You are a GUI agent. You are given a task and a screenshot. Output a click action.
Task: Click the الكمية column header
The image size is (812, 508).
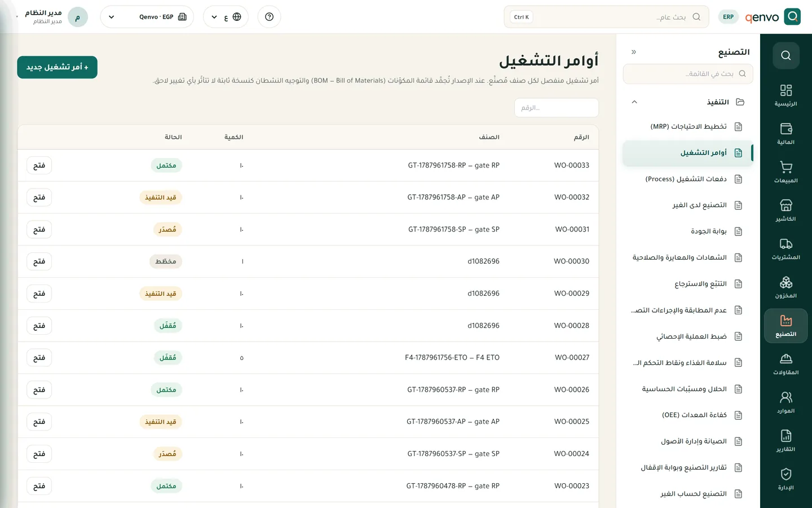[234, 137]
